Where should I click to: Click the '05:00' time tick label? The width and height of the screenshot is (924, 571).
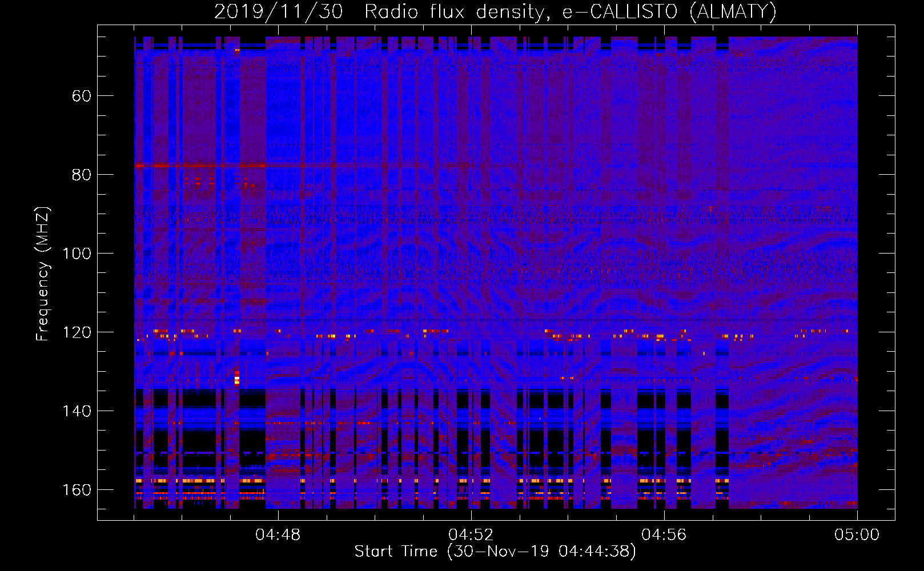click(x=857, y=534)
